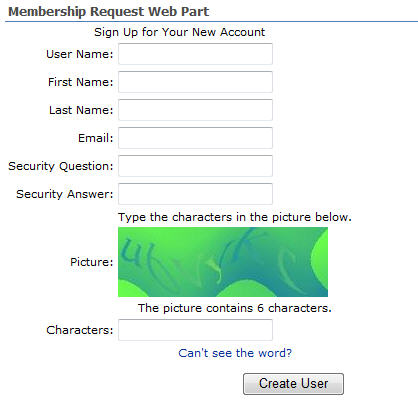
Task: Click the Last Name label text
Action: tap(81, 110)
